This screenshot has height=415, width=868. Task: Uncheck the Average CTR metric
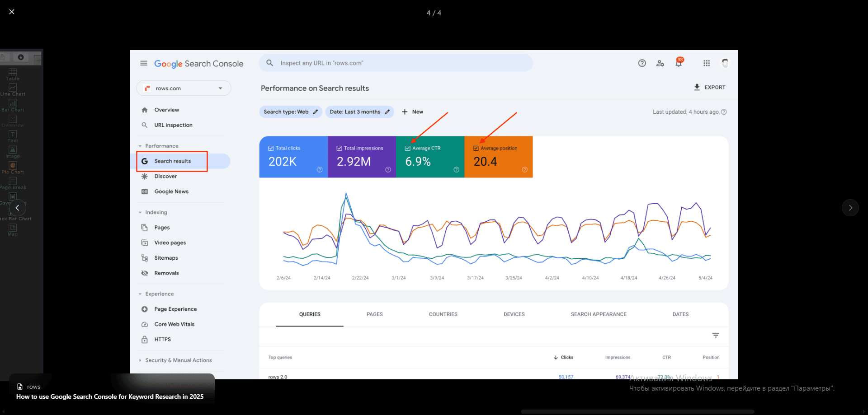coord(408,148)
